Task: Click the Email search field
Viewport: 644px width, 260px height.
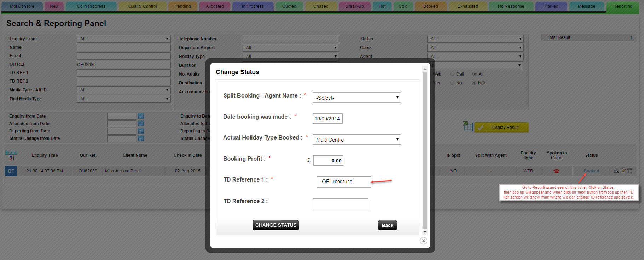Action: 123,56
